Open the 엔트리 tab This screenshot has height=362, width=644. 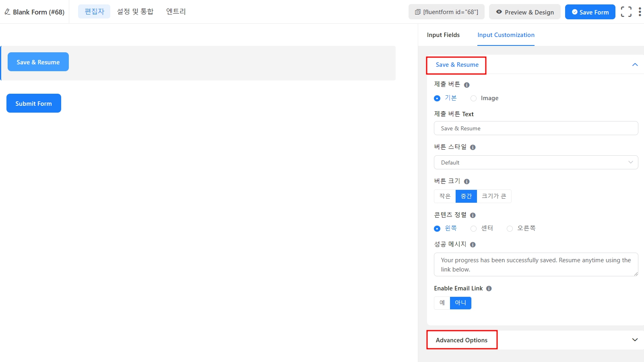coord(176,12)
